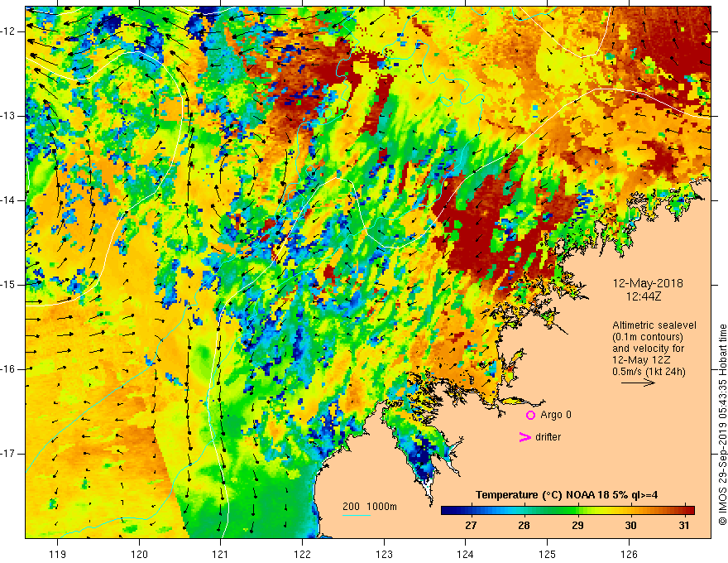
Task: Click the colorbar value 30
Action: pyautogui.click(x=630, y=526)
